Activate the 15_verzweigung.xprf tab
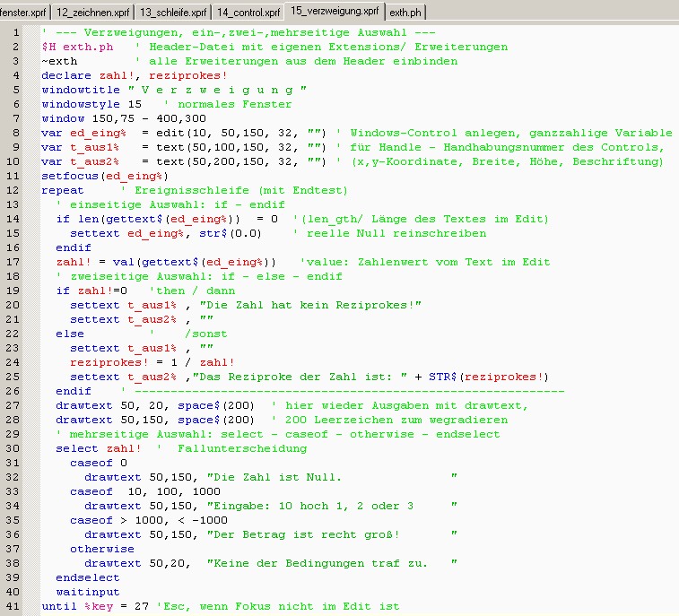This screenshot has width=679, height=616. pos(335,11)
